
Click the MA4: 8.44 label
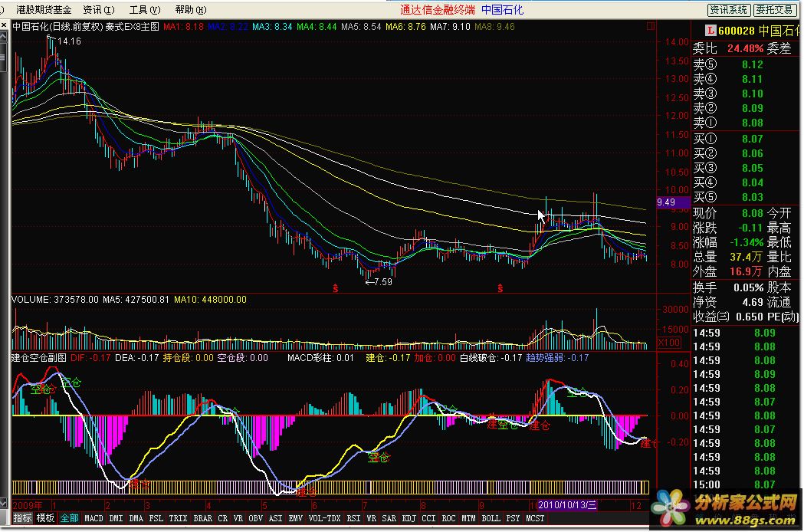tap(317, 27)
